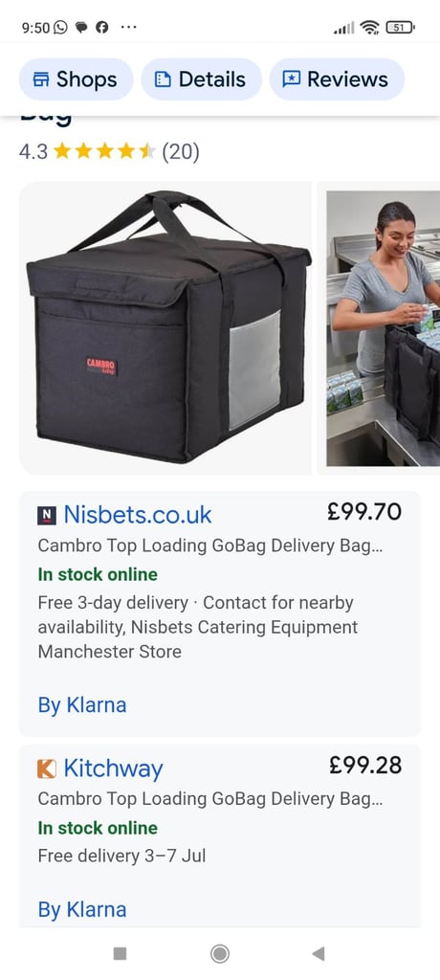Tap the document icon in Details chip
This screenshot has width=440, height=980.
[x=163, y=79]
